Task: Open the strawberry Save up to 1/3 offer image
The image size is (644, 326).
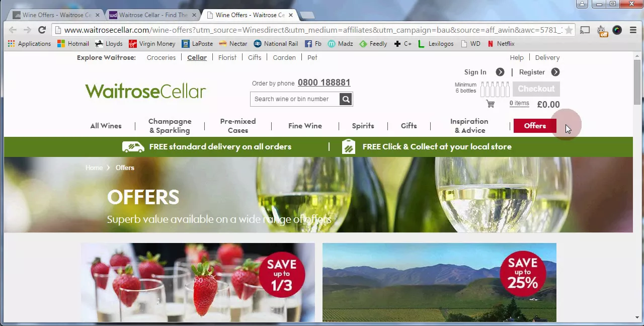Action: (x=198, y=283)
